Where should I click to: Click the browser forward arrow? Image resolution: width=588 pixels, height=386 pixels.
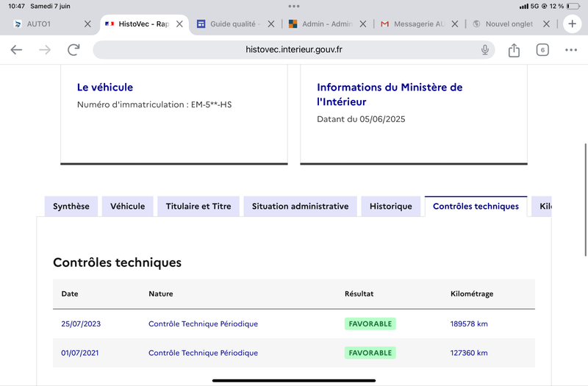click(x=45, y=49)
